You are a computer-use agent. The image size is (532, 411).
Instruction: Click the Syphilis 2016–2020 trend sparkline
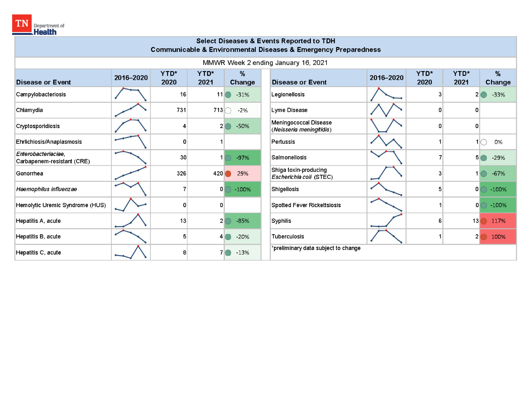tap(386, 220)
